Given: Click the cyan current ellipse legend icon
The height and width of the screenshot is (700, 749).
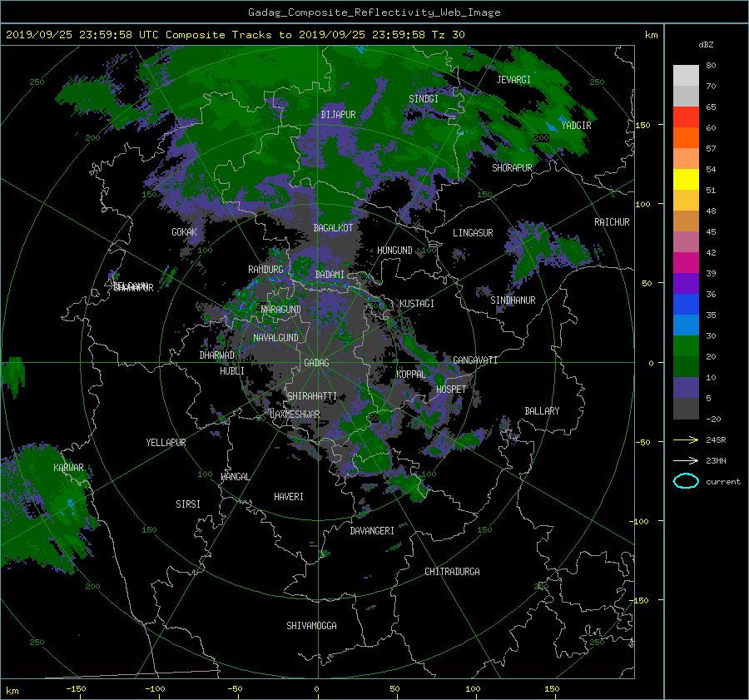Looking at the screenshot, I should click(686, 481).
